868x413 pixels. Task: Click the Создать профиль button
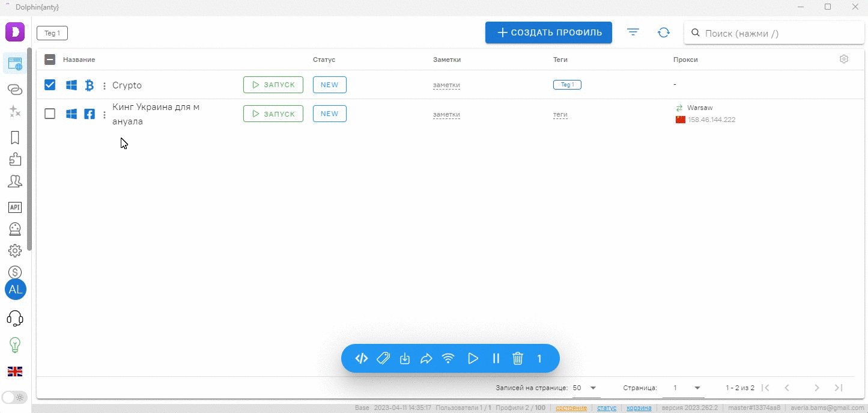[548, 32]
